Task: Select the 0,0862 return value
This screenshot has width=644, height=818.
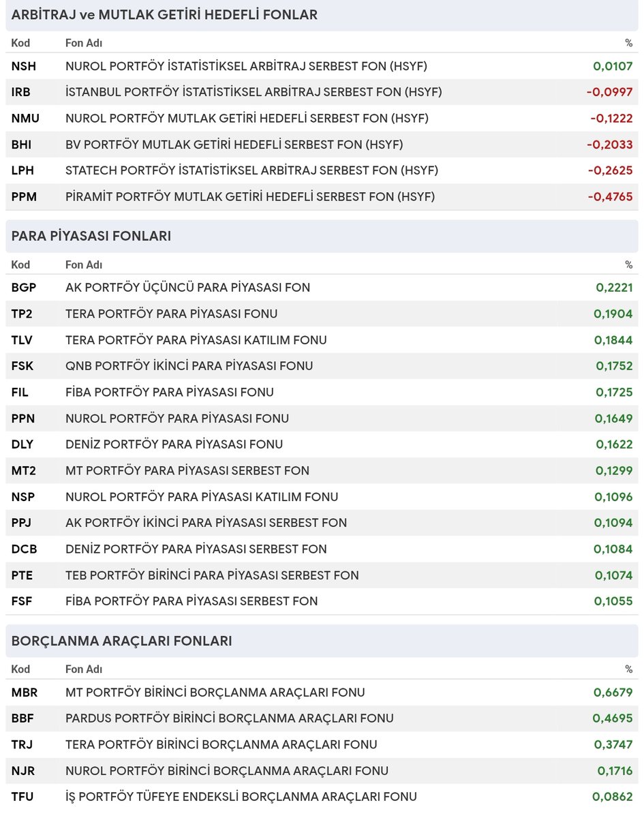Action: (x=613, y=797)
